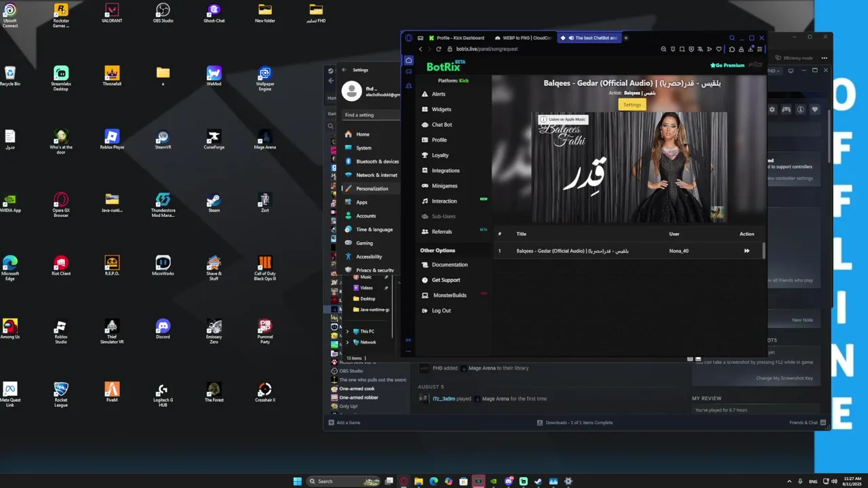Open Minigames in BotRix sidebar

439,186
